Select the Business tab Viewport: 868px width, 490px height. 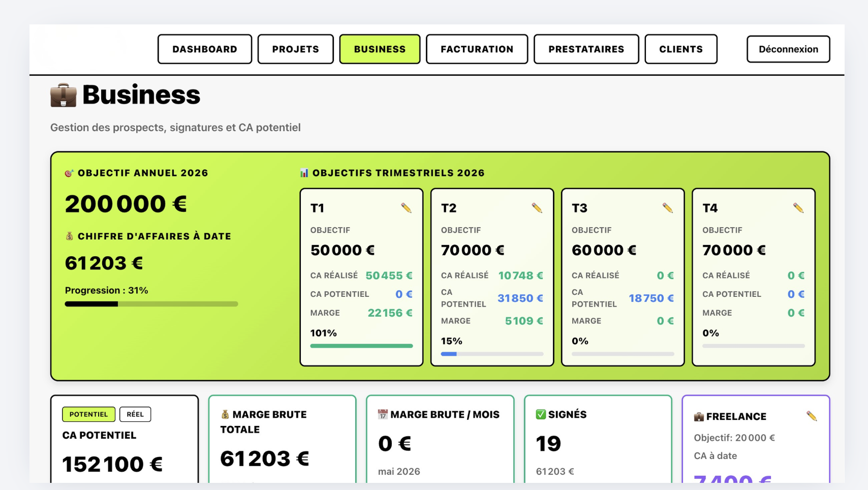pos(380,49)
